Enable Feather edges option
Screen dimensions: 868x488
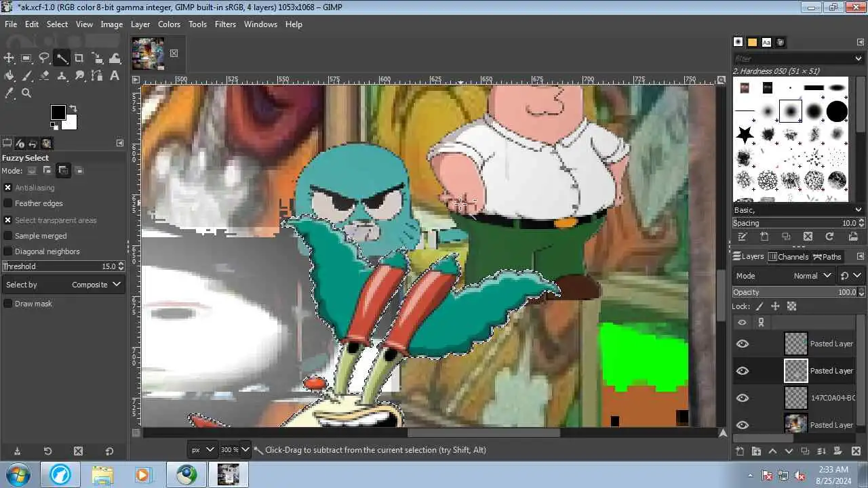pos(8,203)
